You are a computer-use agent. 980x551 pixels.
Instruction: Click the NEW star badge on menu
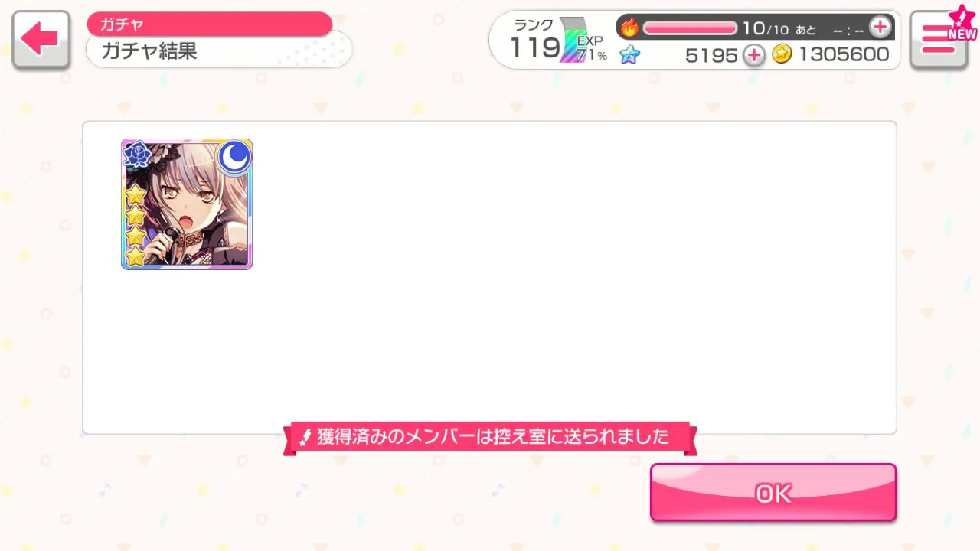[x=962, y=24]
